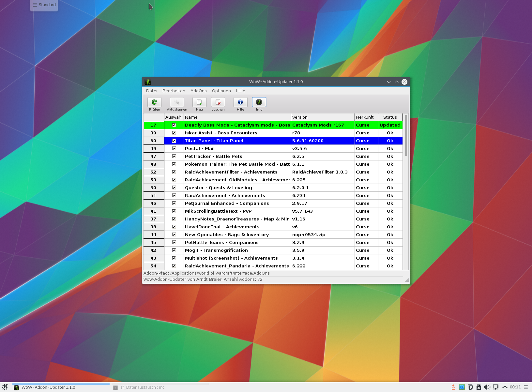Click the volume tray icon
This screenshot has width=532, height=392.
(487, 387)
